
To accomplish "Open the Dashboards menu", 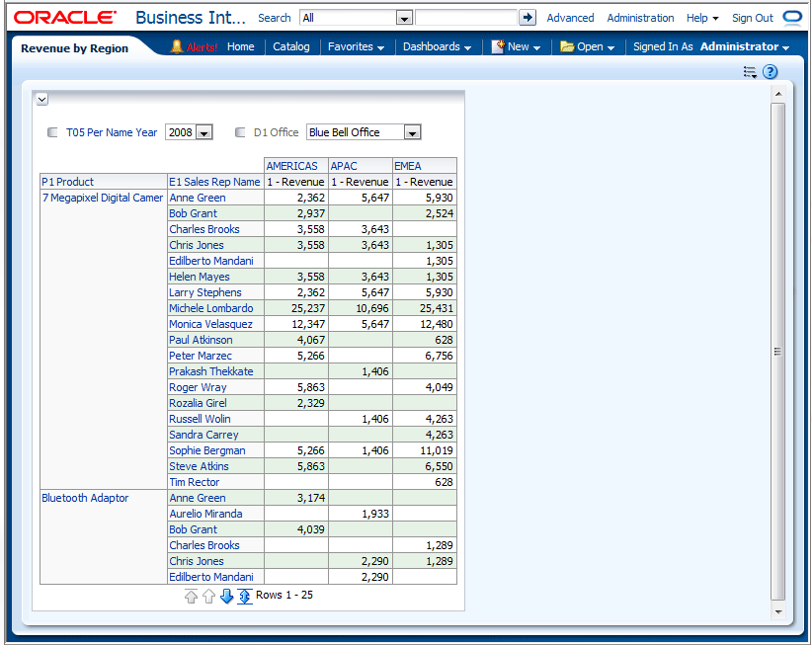I will 437,46.
